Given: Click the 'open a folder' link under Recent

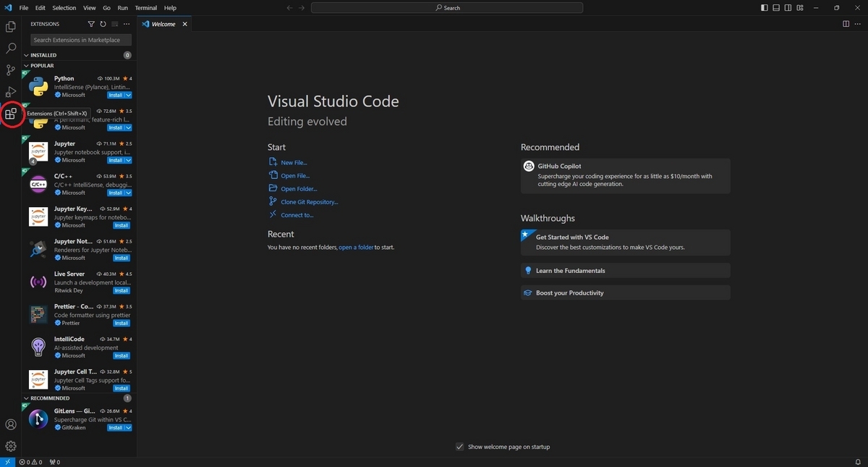Looking at the screenshot, I should (357, 248).
